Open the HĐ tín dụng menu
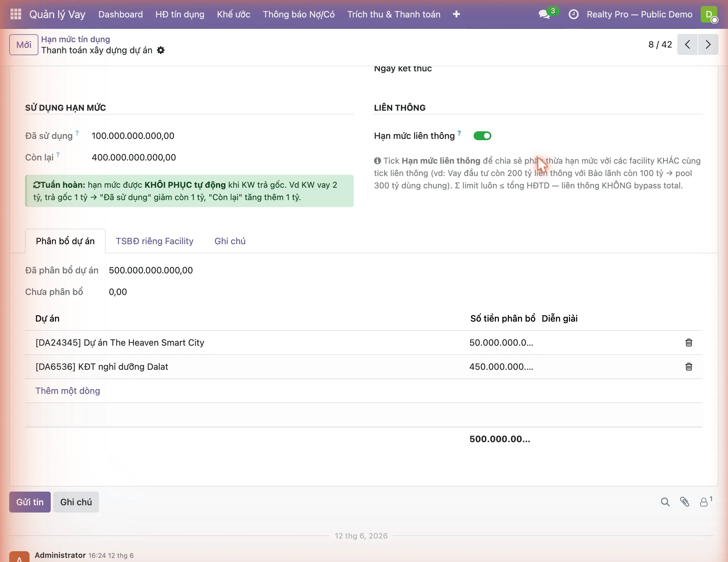Screen dimensions: 728x562 (x=180, y=14)
